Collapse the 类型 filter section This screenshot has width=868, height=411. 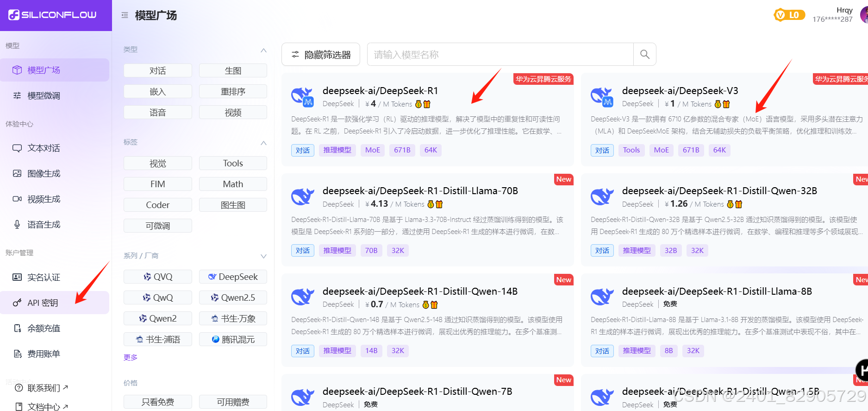point(263,50)
